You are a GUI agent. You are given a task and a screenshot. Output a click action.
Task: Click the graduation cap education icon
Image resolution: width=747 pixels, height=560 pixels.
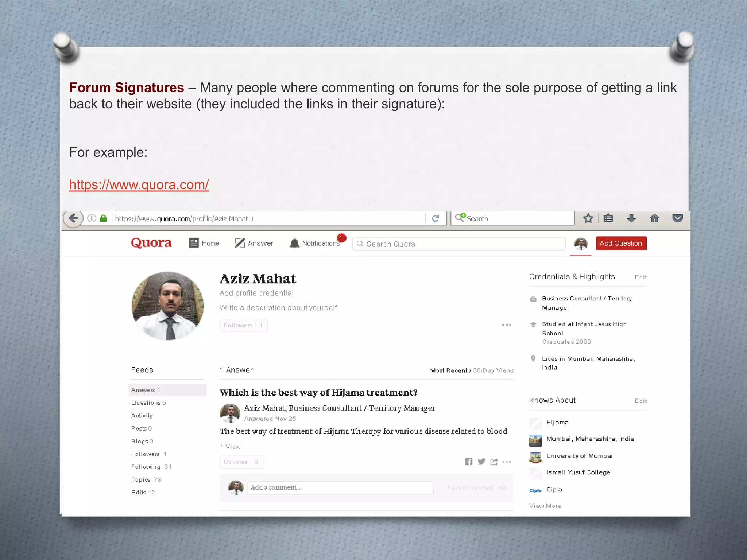[x=533, y=324]
